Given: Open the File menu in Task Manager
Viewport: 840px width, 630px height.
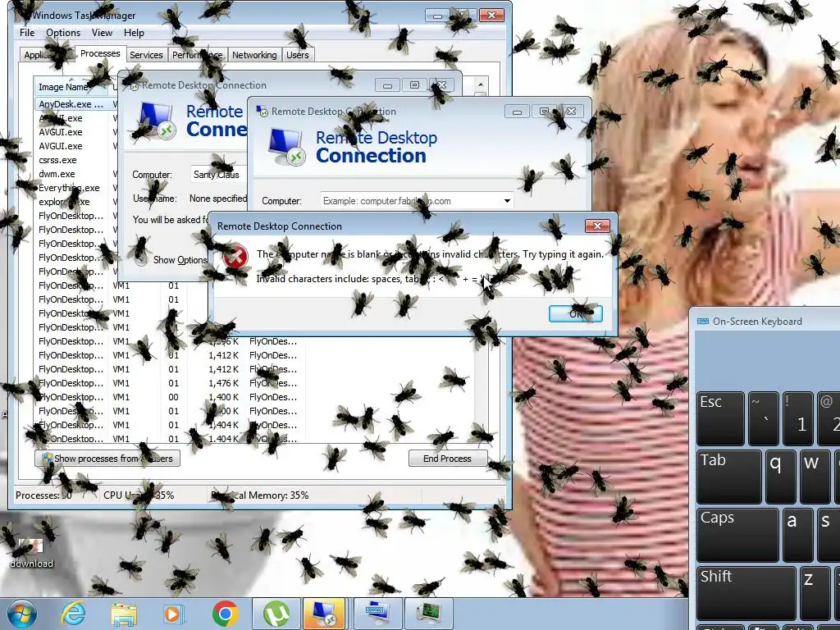Looking at the screenshot, I should 27,33.
